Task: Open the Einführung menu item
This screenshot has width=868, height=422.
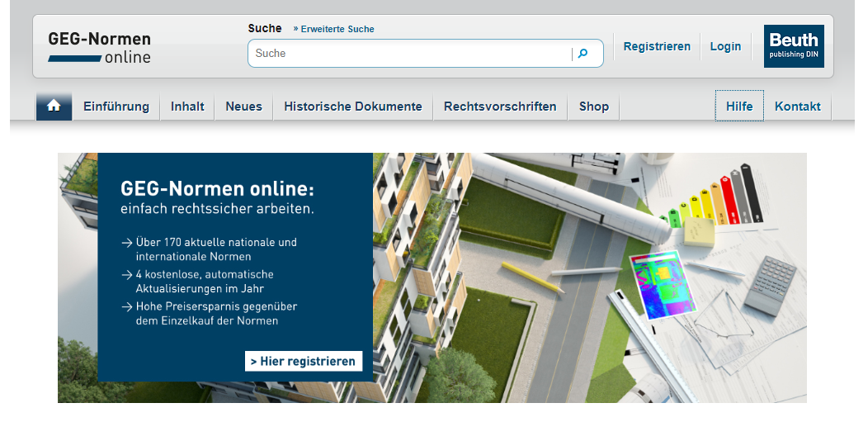Action: tap(116, 107)
